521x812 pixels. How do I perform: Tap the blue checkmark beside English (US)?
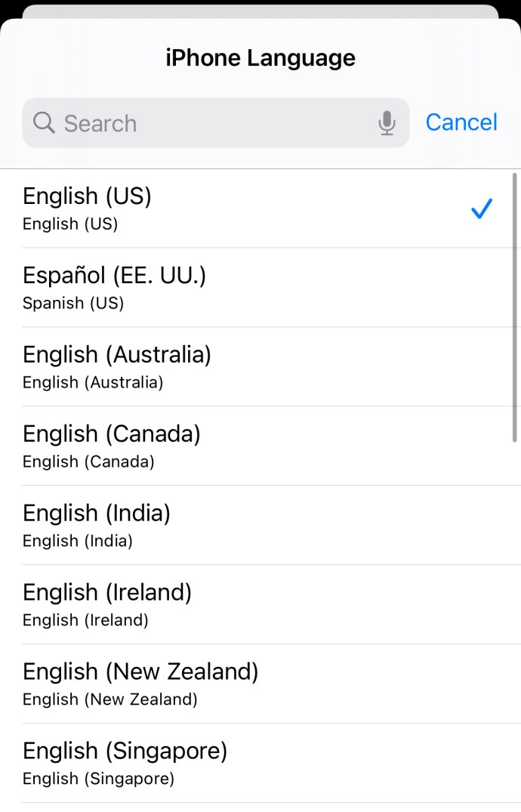click(481, 209)
